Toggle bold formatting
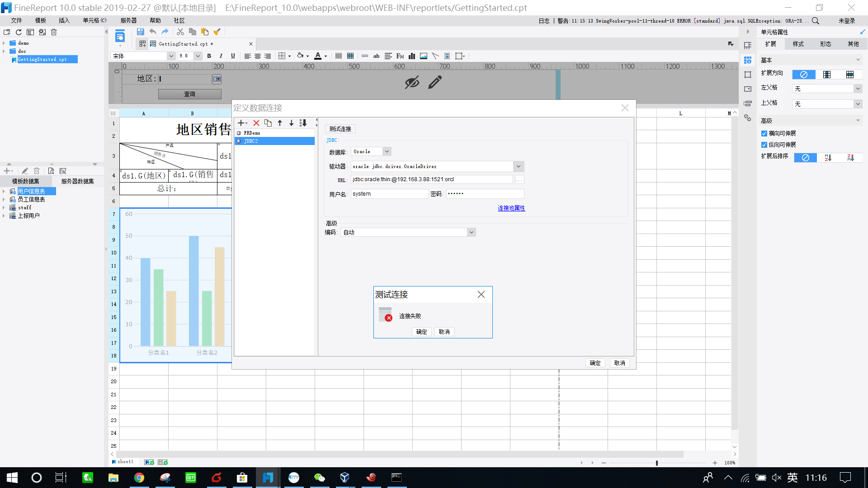 click(209, 56)
